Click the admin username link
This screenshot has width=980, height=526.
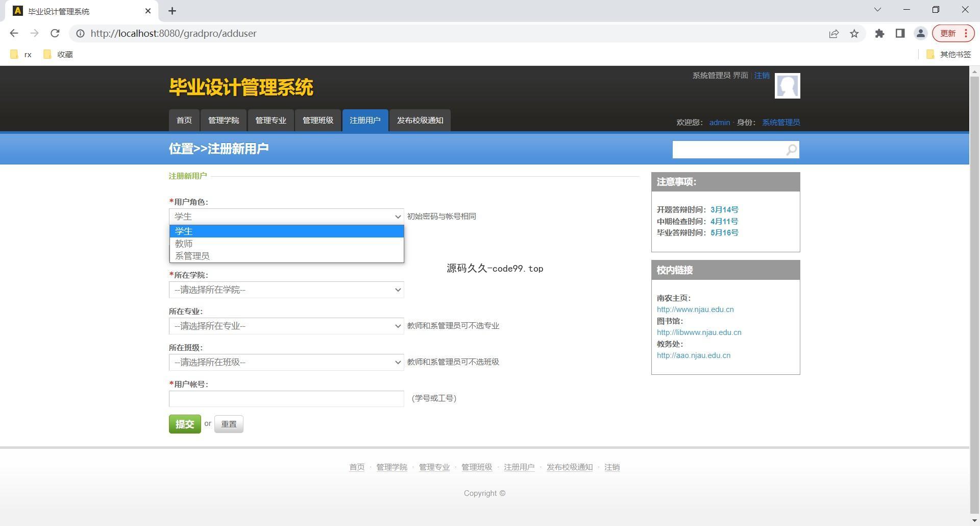719,122
